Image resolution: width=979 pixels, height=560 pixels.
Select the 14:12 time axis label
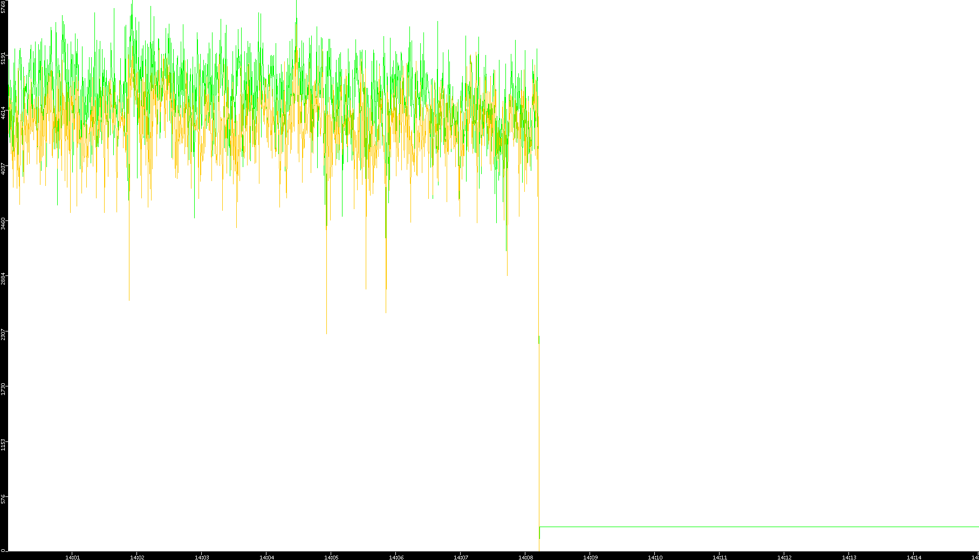pos(784,557)
